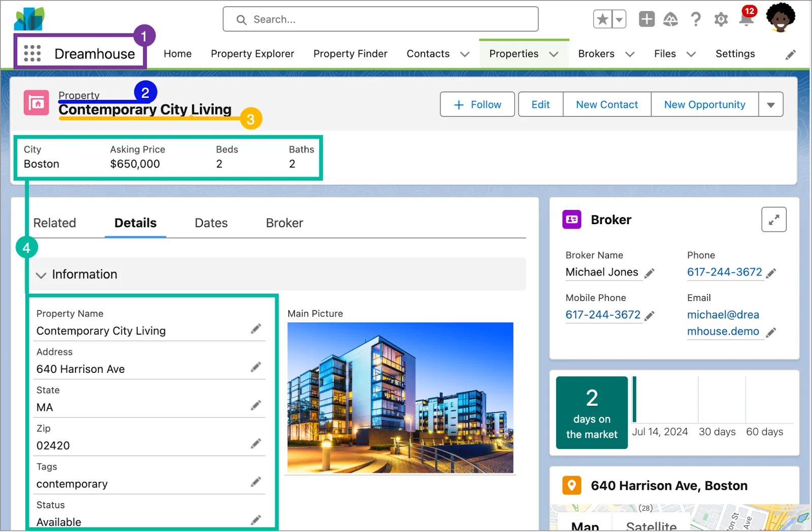
Task: Open the Setup gear icon
Action: point(721,20)
